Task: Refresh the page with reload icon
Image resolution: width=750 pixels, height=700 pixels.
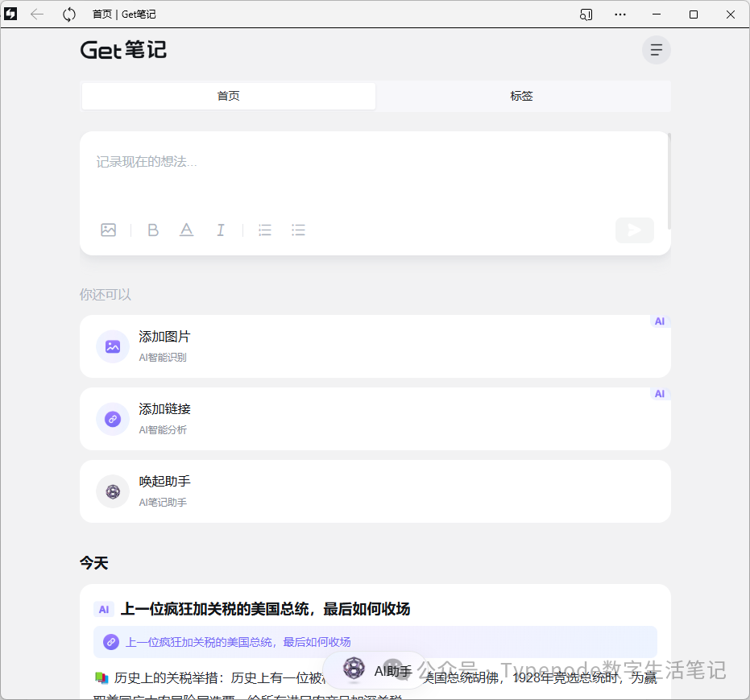Action: coord(69,14)
